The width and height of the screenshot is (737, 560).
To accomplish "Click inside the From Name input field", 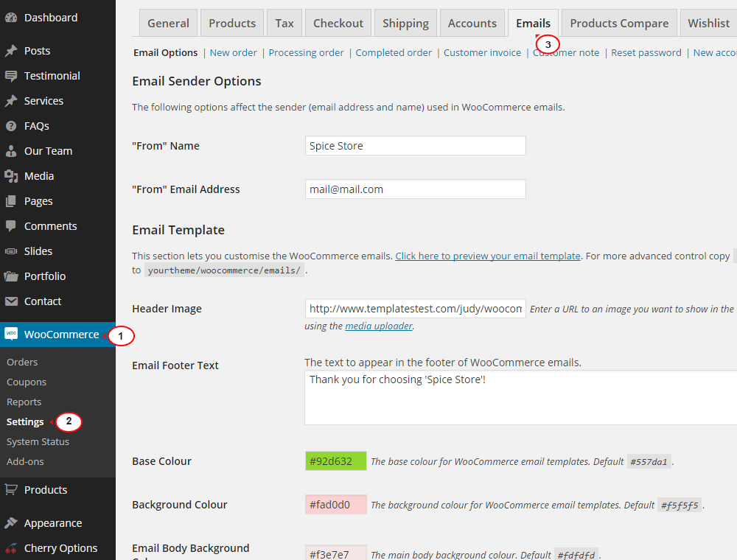I will (415, 145).
